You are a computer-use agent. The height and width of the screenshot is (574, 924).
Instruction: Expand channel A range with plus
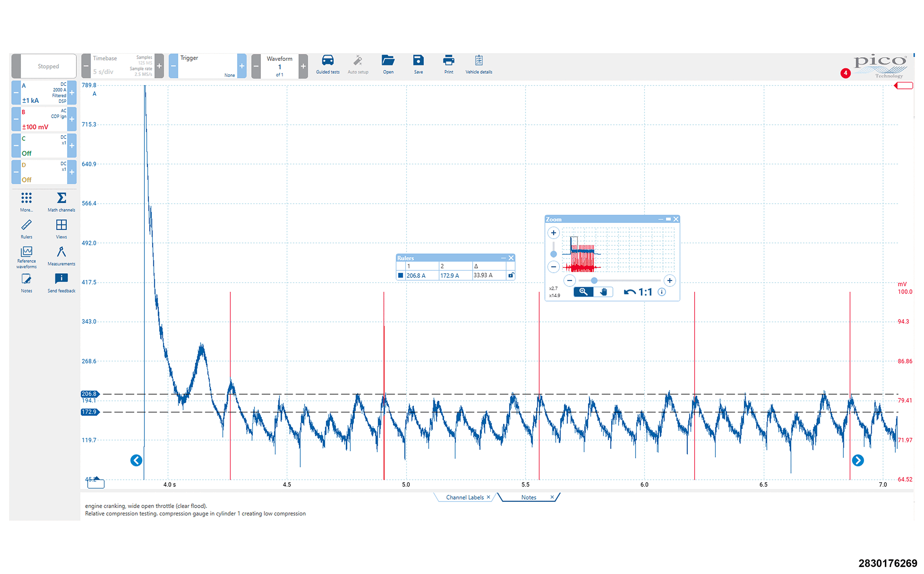72,93
